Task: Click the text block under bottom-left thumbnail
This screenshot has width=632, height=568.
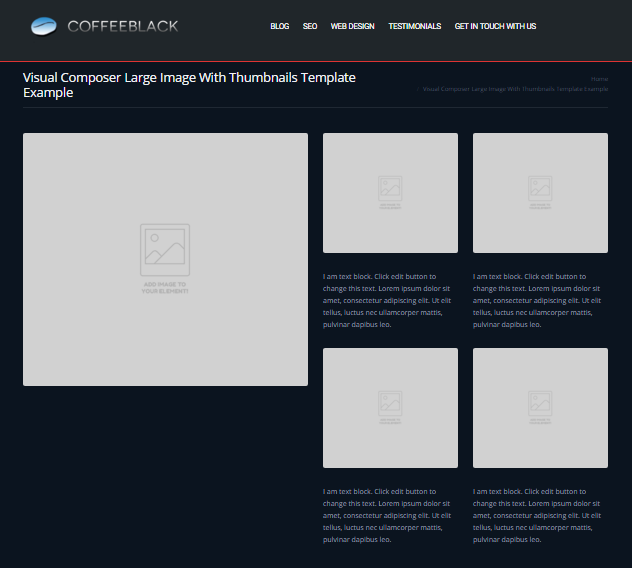Action: tap(387, 515)
